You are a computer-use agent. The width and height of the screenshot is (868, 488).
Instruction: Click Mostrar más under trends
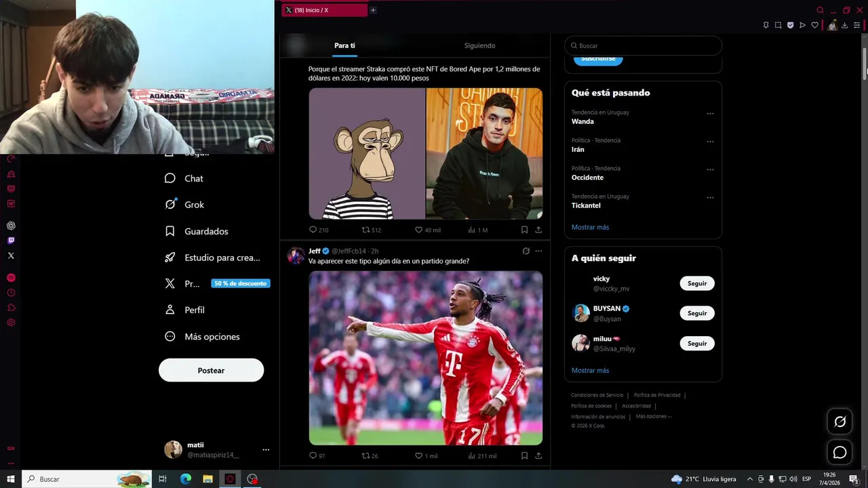coord(590,227)
